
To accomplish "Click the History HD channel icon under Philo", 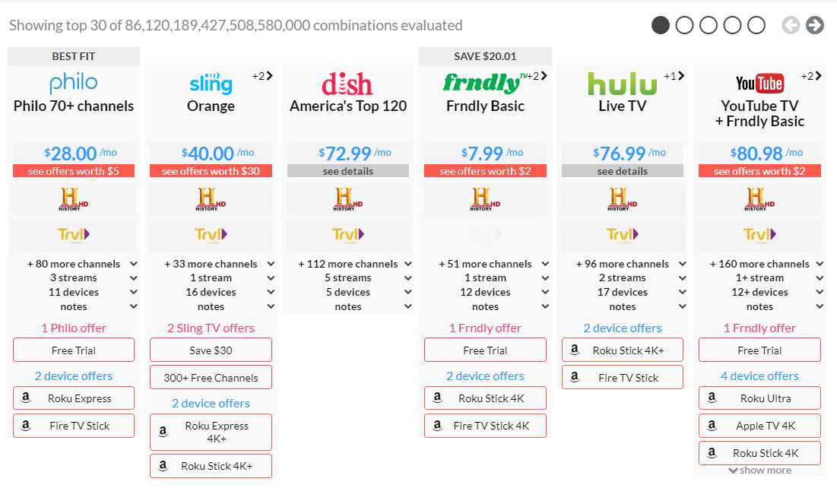I will pos(73,199).
